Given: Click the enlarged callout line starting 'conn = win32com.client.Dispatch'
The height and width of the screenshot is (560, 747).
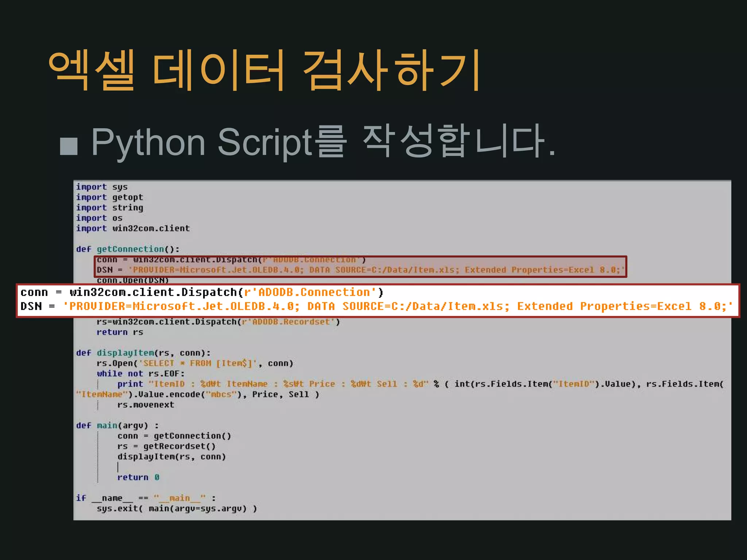Looking at the screenshot, I should [x=202, y=292].
